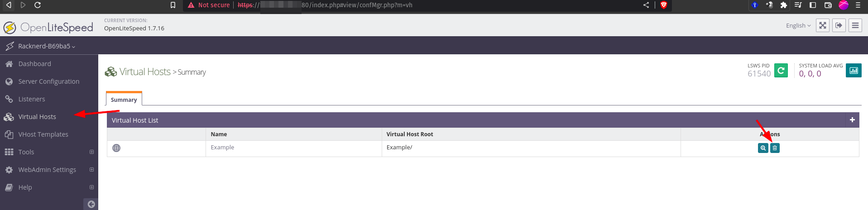Screen dimensions: 868x210
Task: Click the LSWS PID 61540 value
Action: [x=759, y=74]
